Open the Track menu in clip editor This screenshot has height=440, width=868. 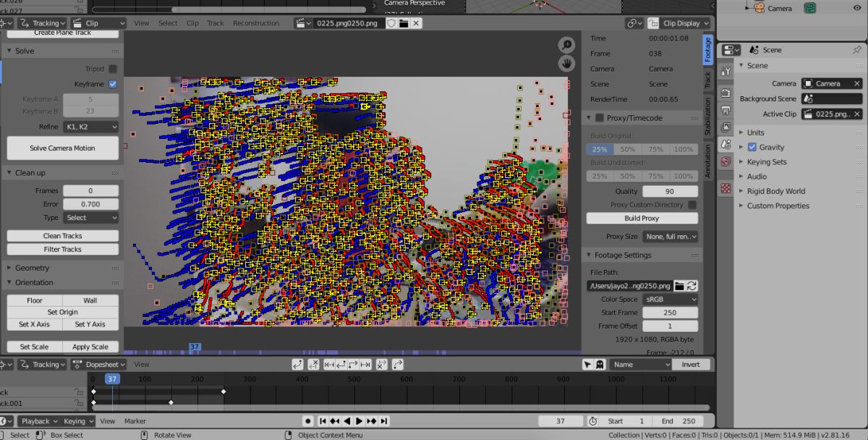(x=216, y=23)
